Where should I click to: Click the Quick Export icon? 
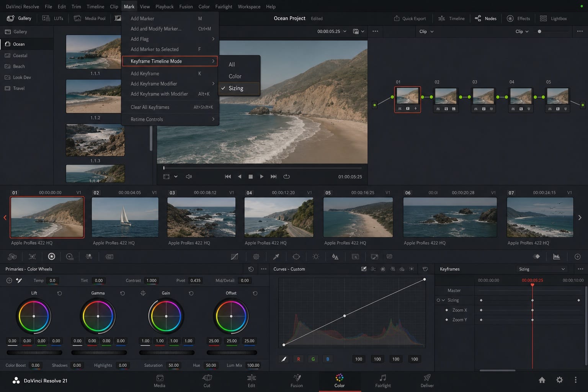397,18
